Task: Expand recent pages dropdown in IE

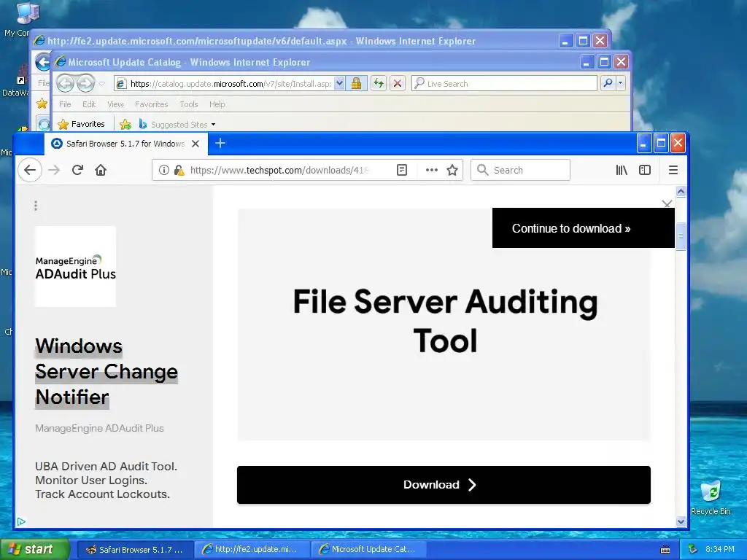Action: click(102, 84)
